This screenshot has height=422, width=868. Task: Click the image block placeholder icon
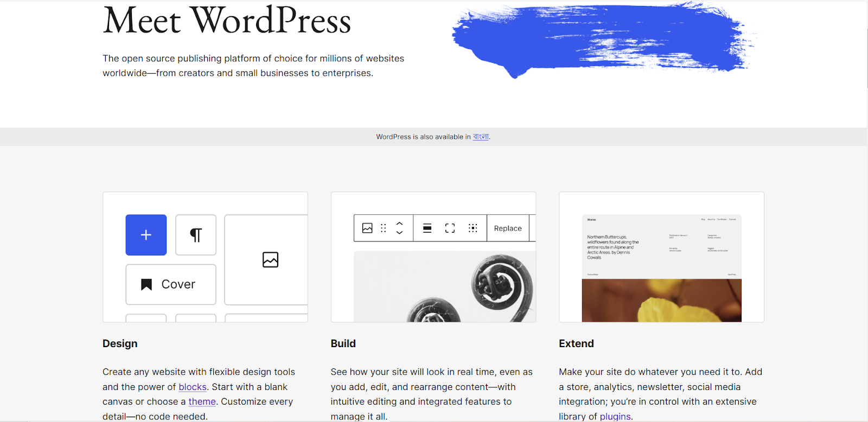click(270, 260)
